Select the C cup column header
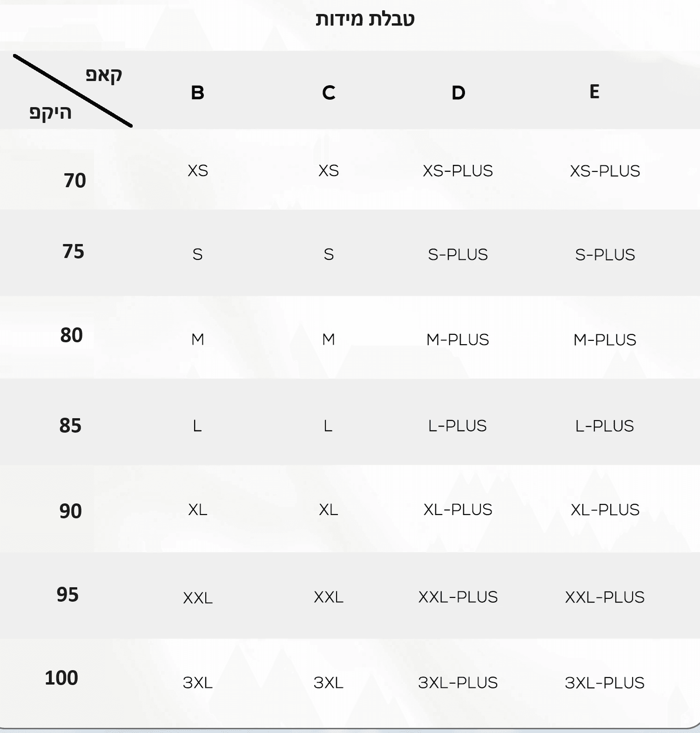The image size is (700, 733). pyautogui.click(x=329, y=93)
